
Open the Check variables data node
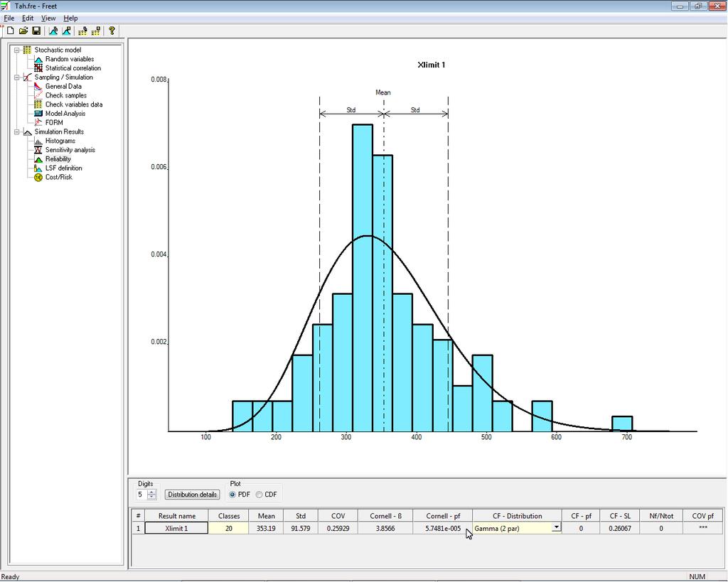(x=74, y=104)
